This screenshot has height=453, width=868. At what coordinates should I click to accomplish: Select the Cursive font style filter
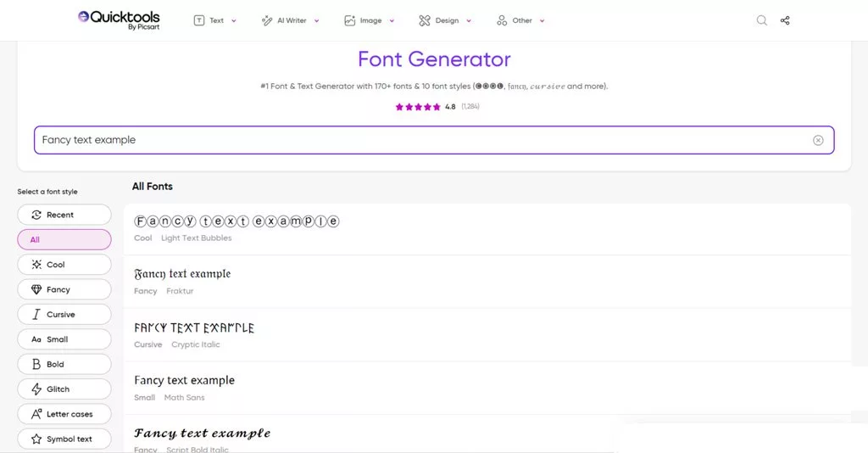click(x=64, y=315)
